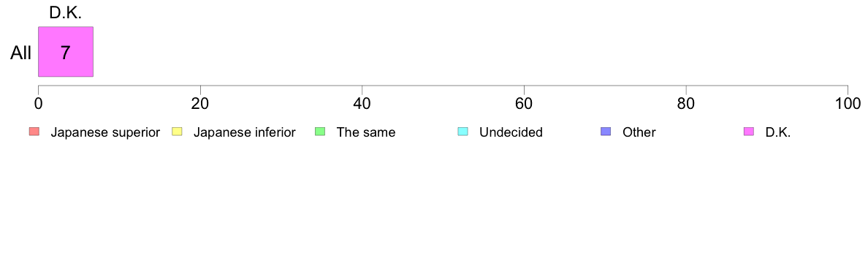Click the D.K. legend text label
This screenshot has height=269, width=868.
click(778, 132)
